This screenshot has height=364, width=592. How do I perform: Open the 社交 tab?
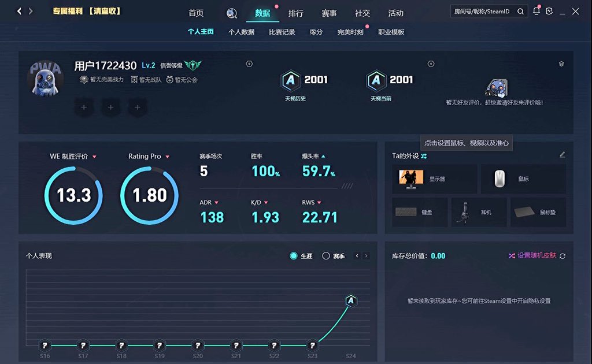click(362, 13)
